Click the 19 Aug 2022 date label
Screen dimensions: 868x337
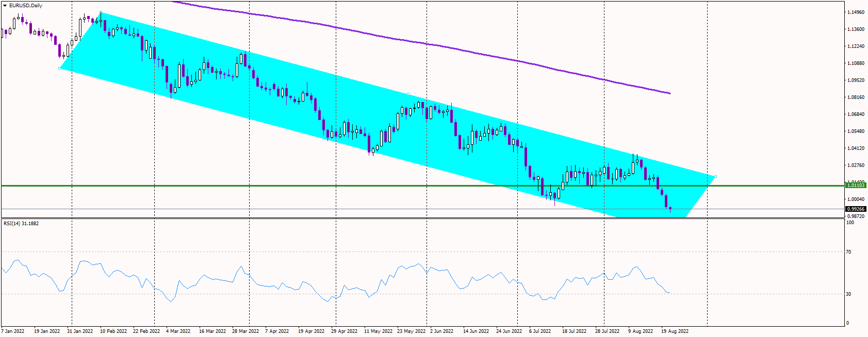(675, 331)
